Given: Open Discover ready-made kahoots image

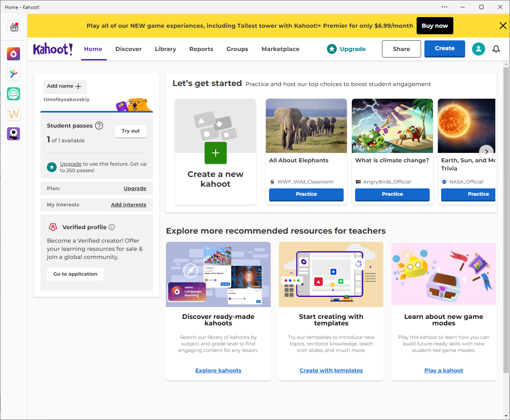Looking at the screenshot, I should (x=218, y=274).
